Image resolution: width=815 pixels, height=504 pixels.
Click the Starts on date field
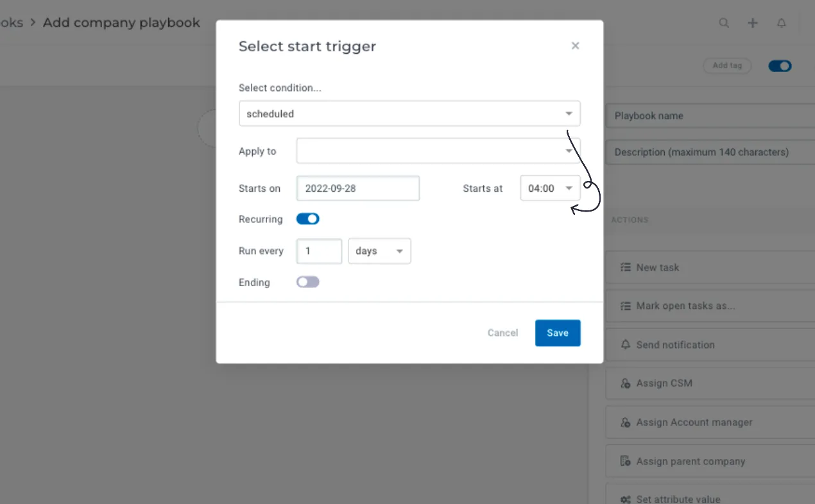click(358, 189)
